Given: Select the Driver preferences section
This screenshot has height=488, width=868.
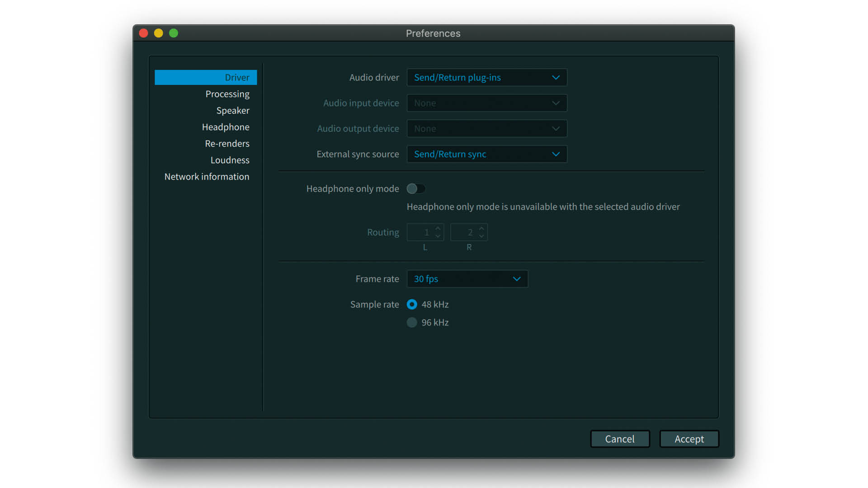Looking at the screenshot, I should point(206,77).
